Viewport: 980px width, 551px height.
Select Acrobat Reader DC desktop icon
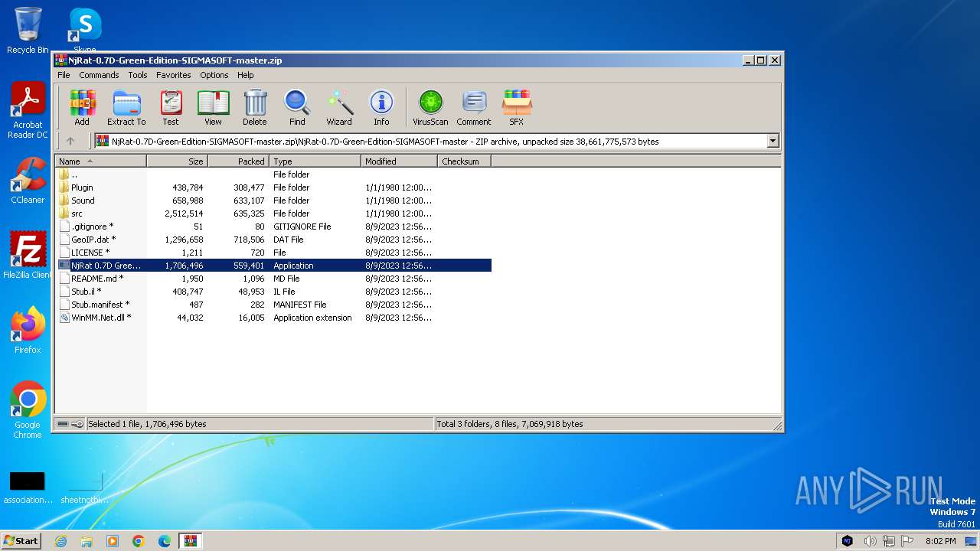[28, 110]
